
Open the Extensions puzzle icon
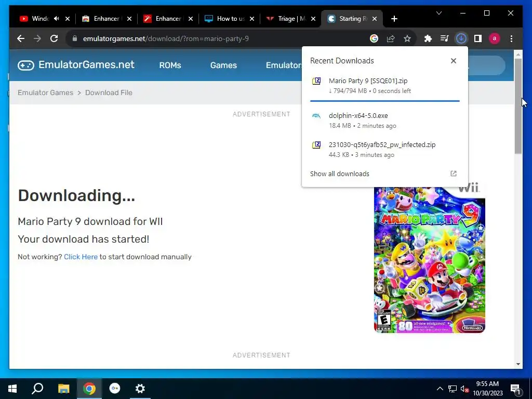click(x=428, y=38)
